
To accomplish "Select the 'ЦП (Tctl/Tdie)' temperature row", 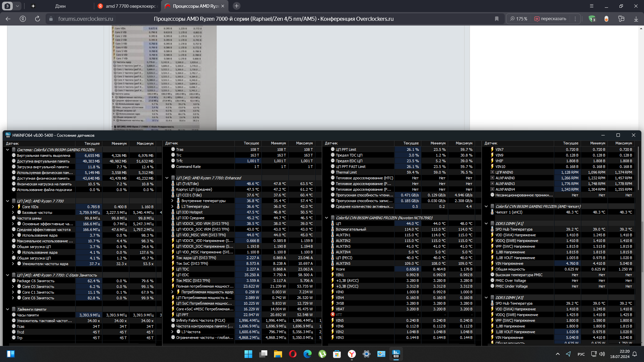I will click(x=187, y=184).
